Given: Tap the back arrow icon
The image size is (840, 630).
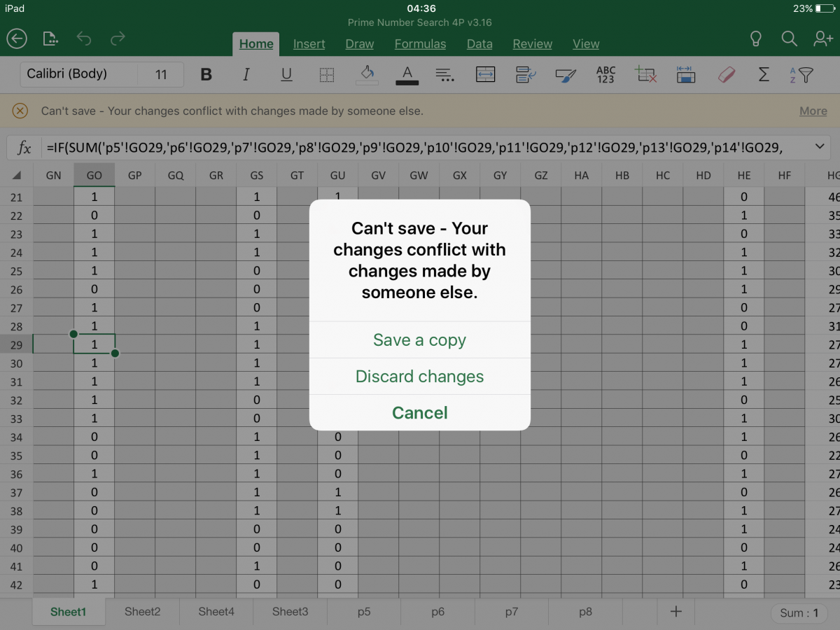Looking at the screenshot, I should point(17,39).
